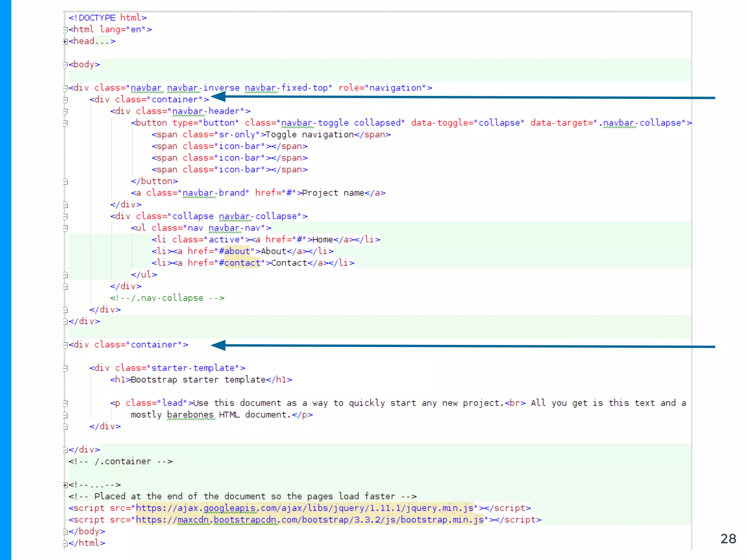This screenshot has height=560, width=747.
Task: Click the lower blue arrow head
Action: (x=218, y=345)
